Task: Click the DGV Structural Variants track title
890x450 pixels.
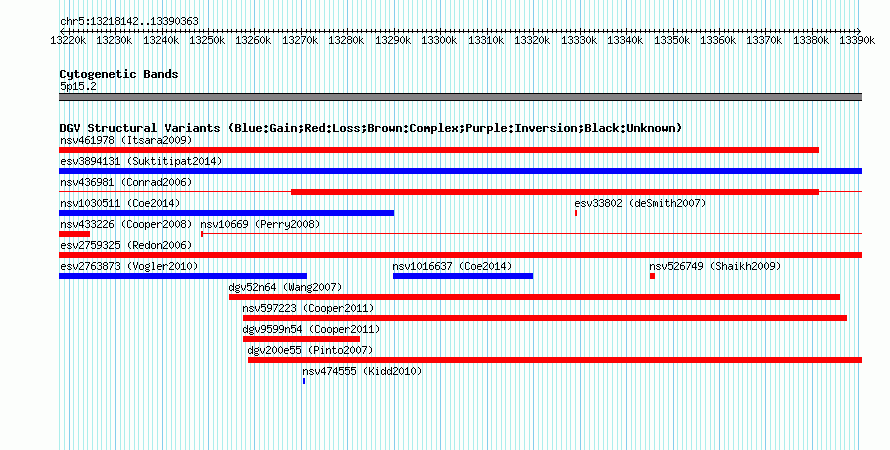Action: pos(371,128)
